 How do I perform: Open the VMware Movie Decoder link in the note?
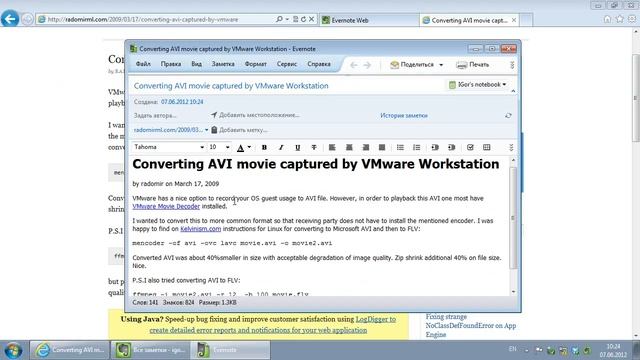click(x=166, y=207)
